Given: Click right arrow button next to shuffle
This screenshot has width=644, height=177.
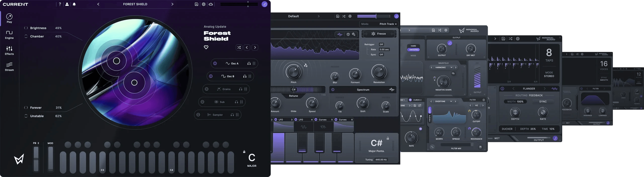Looking at the screenshot, I should click(x=255, y=47).
